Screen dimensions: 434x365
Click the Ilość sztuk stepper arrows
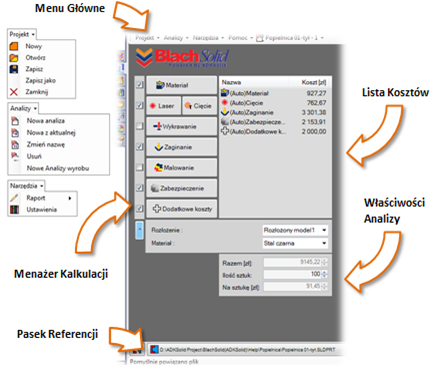[325, 274]
